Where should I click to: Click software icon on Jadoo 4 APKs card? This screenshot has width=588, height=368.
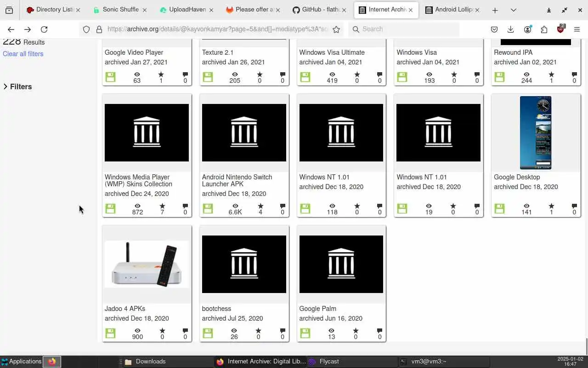(x=110, y=333)
